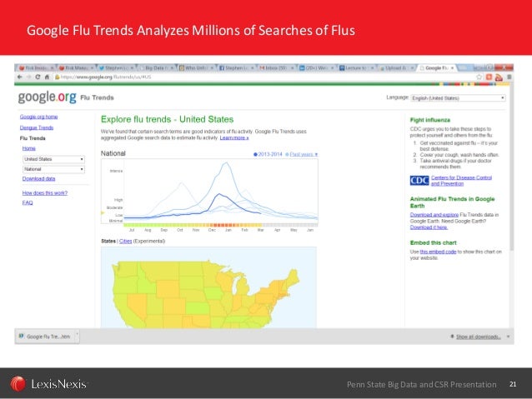Click the 'Download it here' link
The width and height of the screenshot is (532, 399).
coord(429,227)
